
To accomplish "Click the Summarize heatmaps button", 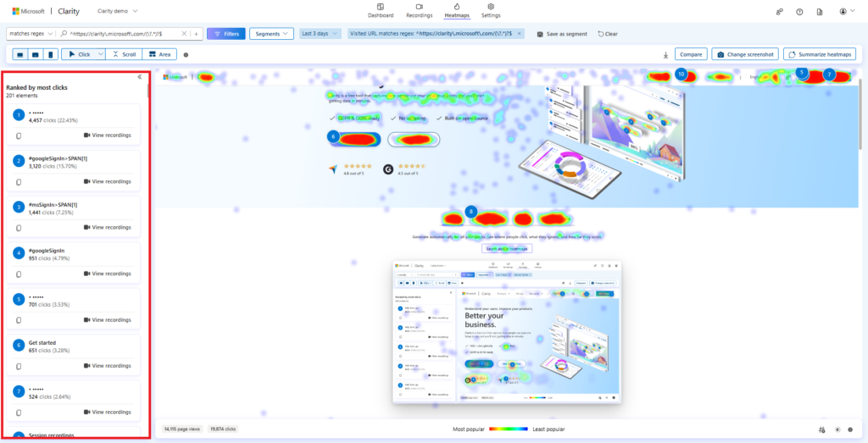I will point(819,54).
